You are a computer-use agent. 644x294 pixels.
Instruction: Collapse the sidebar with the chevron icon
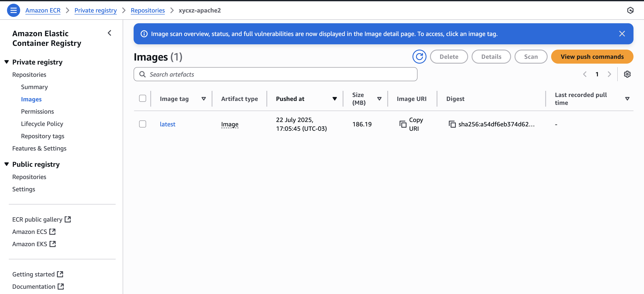[x=110, y=33]
